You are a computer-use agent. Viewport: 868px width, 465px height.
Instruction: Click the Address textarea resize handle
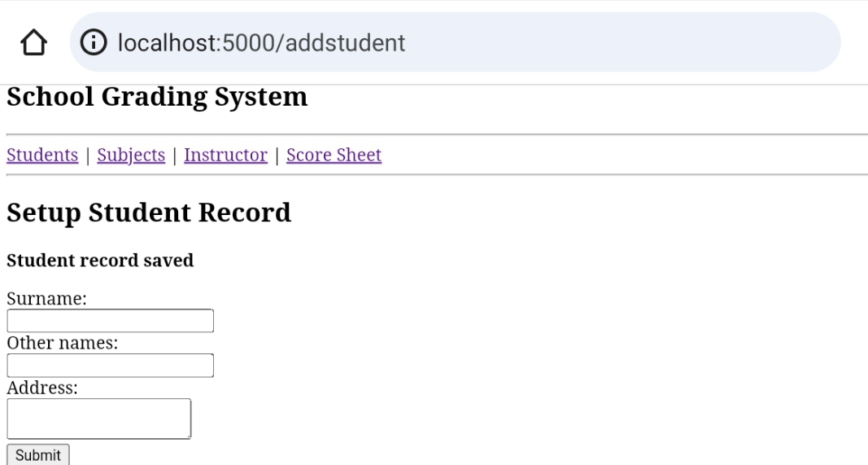click(x=187, y=435)
